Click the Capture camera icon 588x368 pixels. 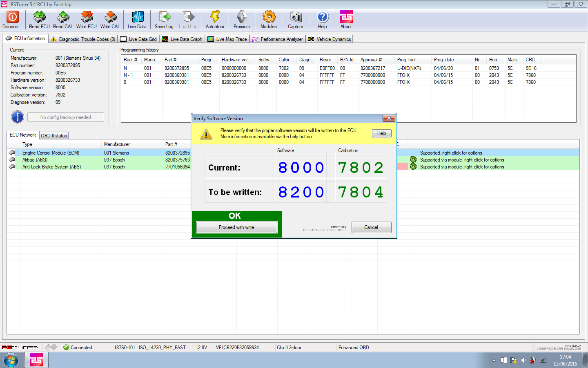pyautogui.click(x=296, y=17)
